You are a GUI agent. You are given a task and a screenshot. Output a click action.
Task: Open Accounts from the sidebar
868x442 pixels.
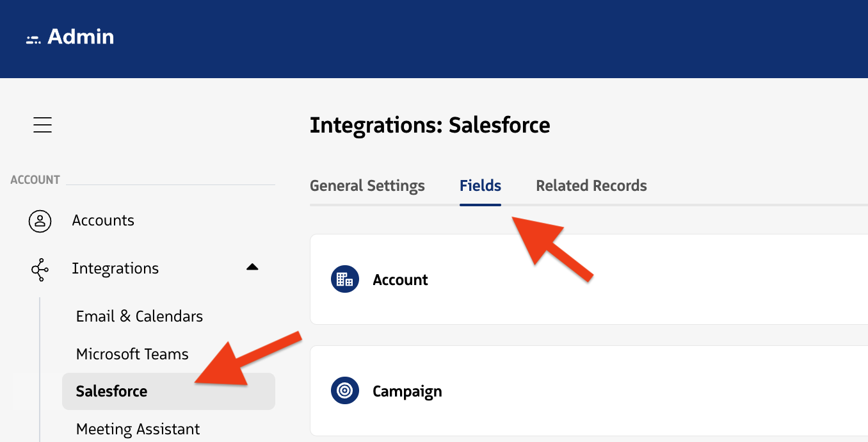(103, 221)
